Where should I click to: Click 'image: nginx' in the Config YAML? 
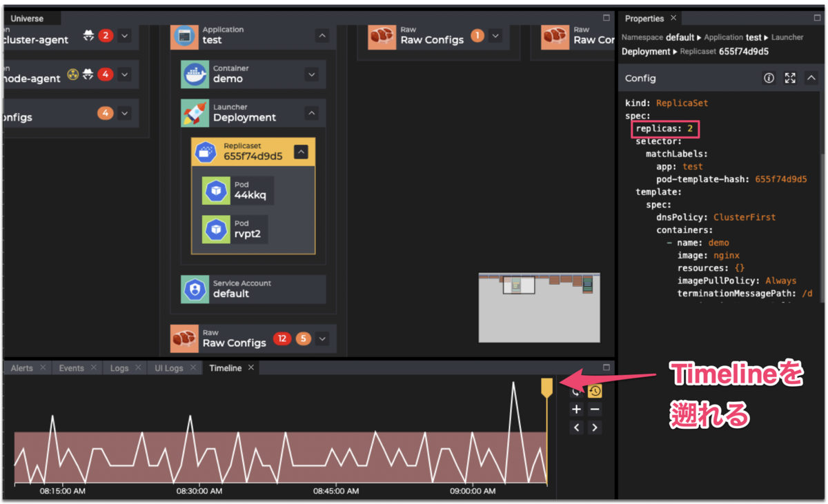point(709,256)
